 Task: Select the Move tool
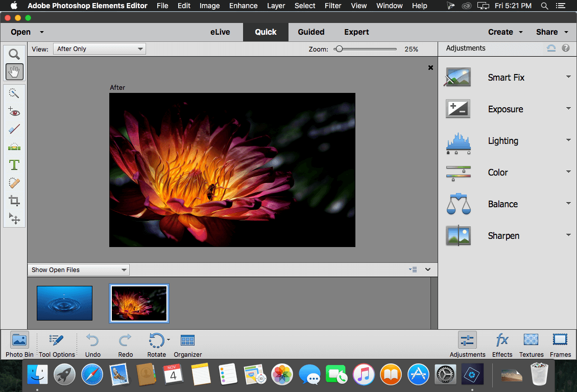pos(14,219)
